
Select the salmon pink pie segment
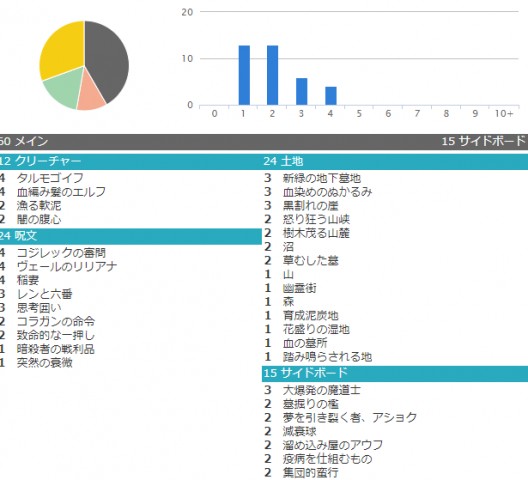pos(90,93)
